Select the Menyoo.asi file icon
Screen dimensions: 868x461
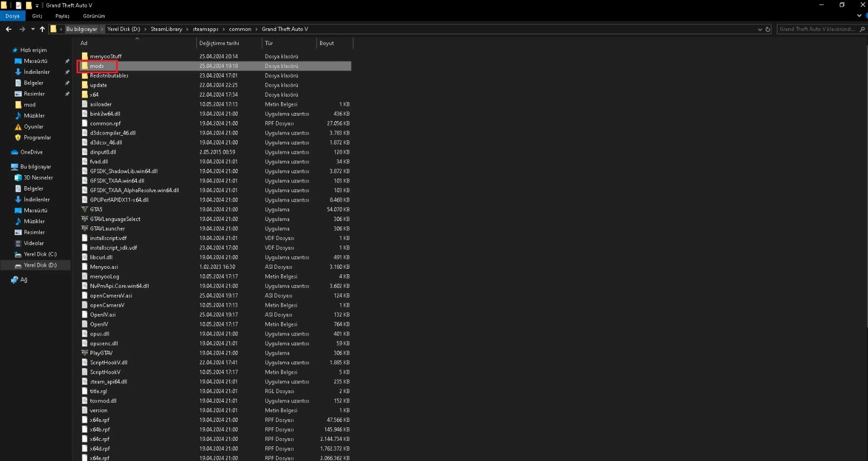(85, 267)
